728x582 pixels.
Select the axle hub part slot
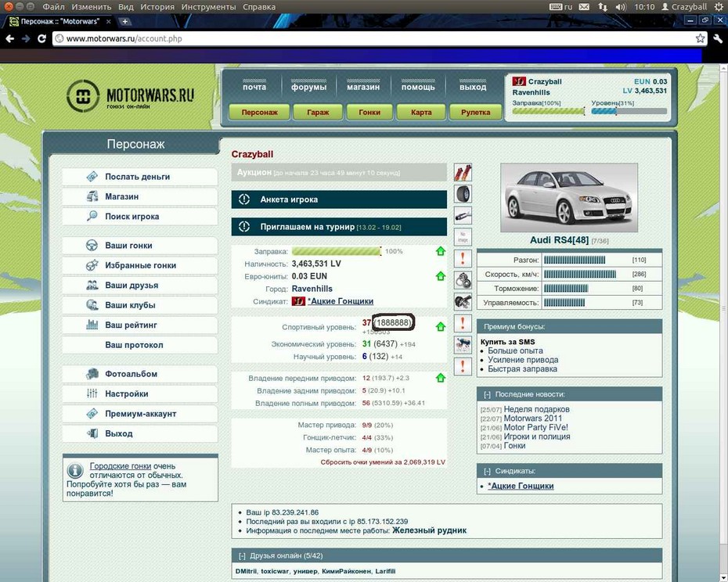(x=463, y=302)
